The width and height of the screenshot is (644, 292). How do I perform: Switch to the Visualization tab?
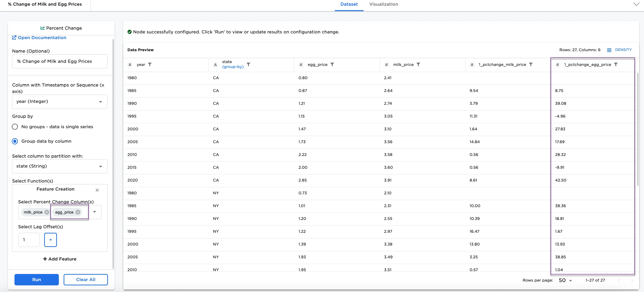click(x=383, y=4)
